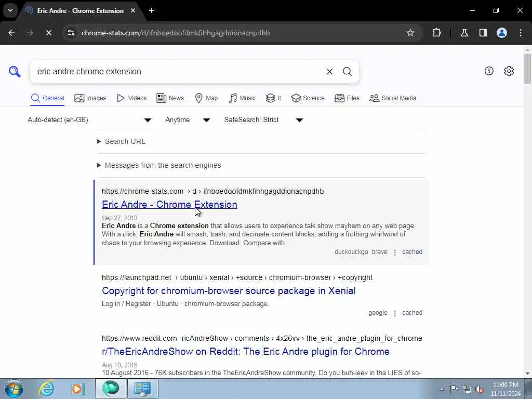
Task: Open the About info icon
Action: 489,71
